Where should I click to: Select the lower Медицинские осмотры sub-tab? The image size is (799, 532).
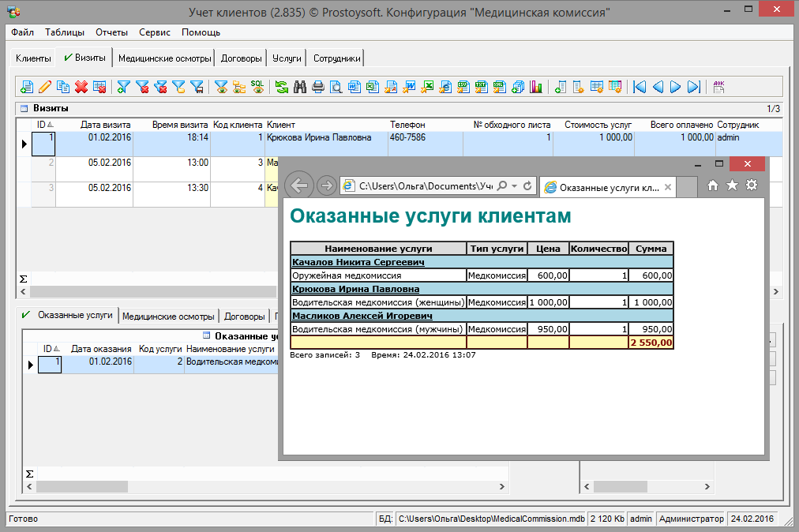point(168,316)
